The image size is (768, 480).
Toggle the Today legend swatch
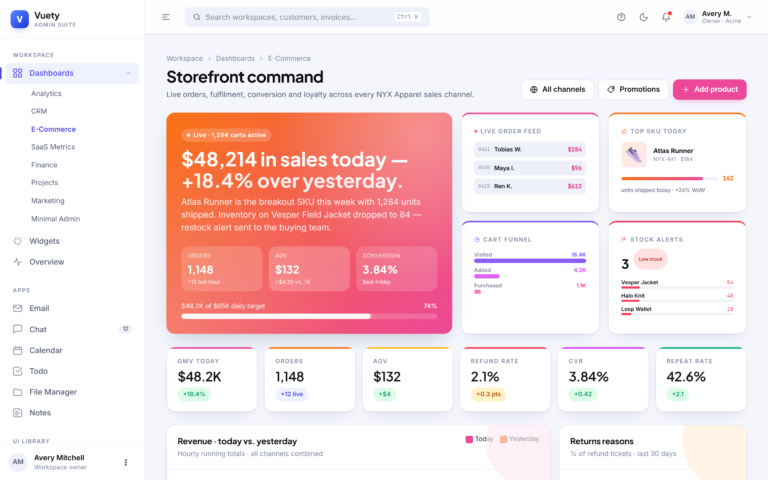(469, 439)
